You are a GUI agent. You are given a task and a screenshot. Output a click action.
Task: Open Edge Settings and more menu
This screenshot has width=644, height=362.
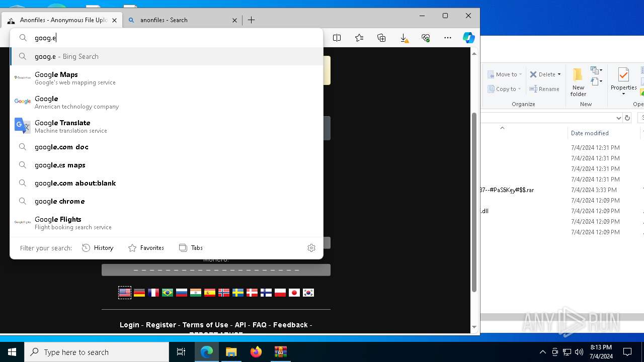click(448, 38)
